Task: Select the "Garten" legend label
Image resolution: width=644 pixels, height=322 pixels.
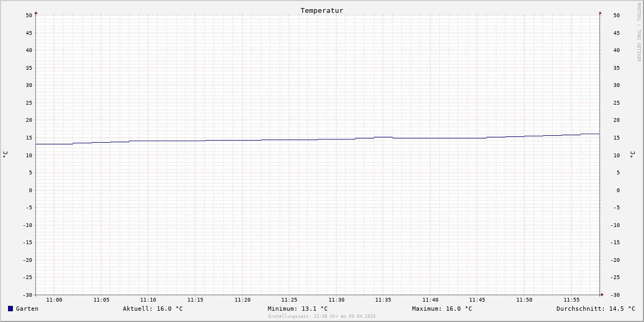Action: coord(27,309)
